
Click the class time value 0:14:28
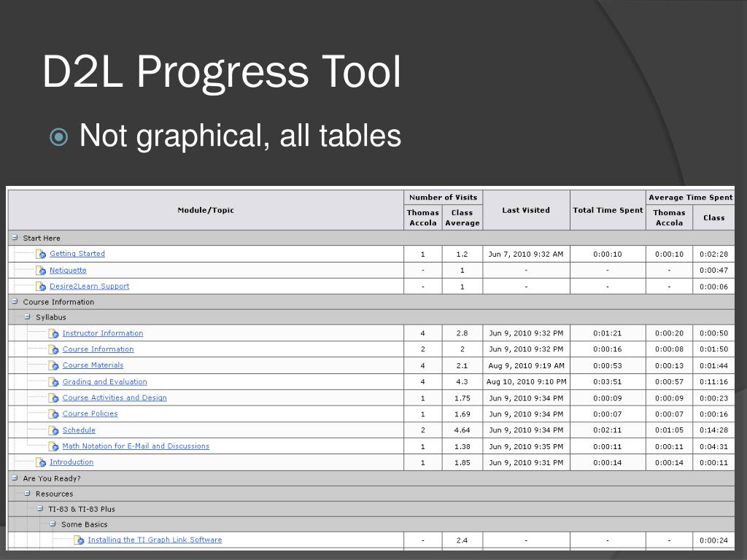[713, 430]
